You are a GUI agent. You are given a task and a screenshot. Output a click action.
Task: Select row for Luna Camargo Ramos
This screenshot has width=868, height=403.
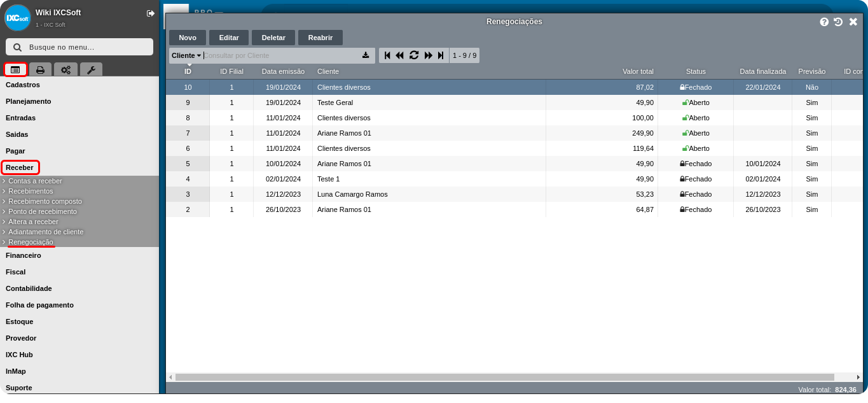(352, 194)
